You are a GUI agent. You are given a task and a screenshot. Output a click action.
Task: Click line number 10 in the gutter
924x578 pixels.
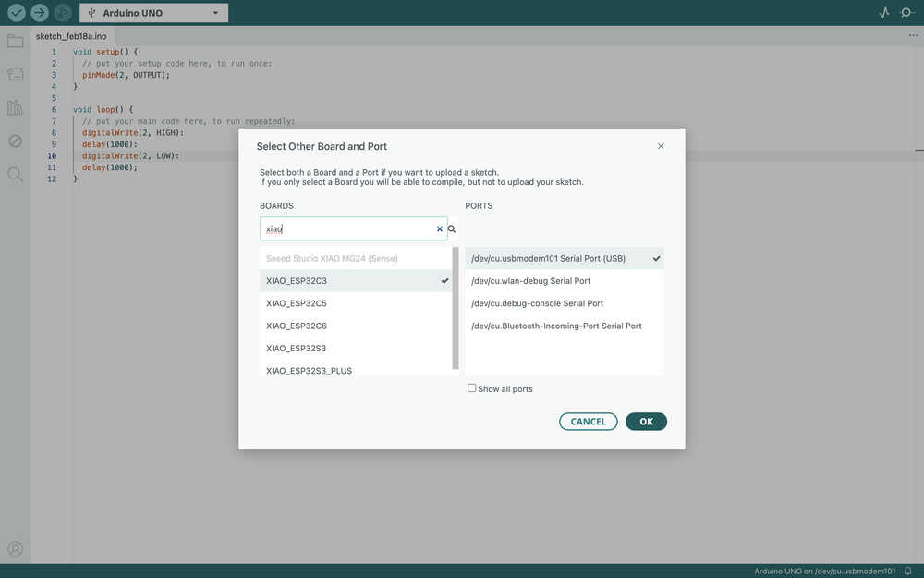tap(52, 155)
